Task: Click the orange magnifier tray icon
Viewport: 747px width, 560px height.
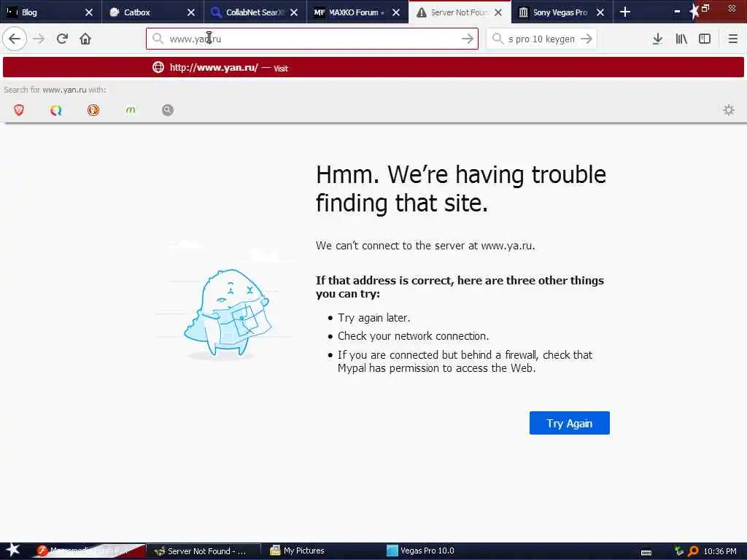Action: click(693, 551)
